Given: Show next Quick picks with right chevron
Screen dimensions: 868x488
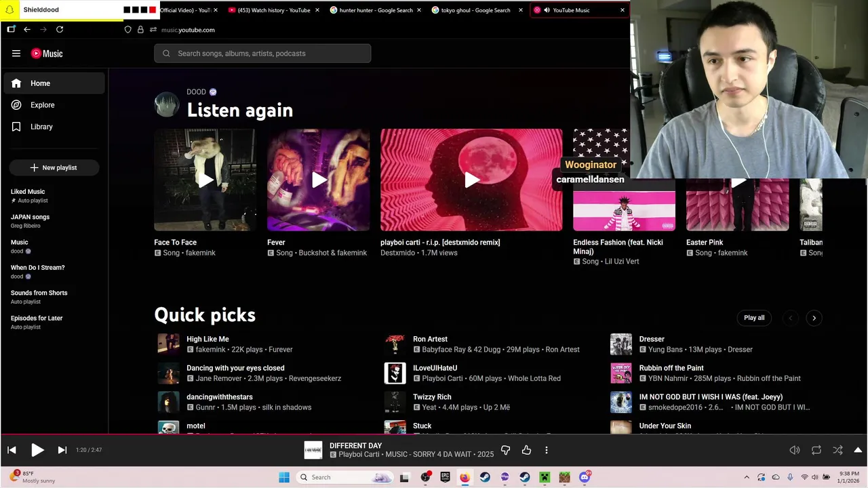Looking at the screenshot, I should [814, 318].
